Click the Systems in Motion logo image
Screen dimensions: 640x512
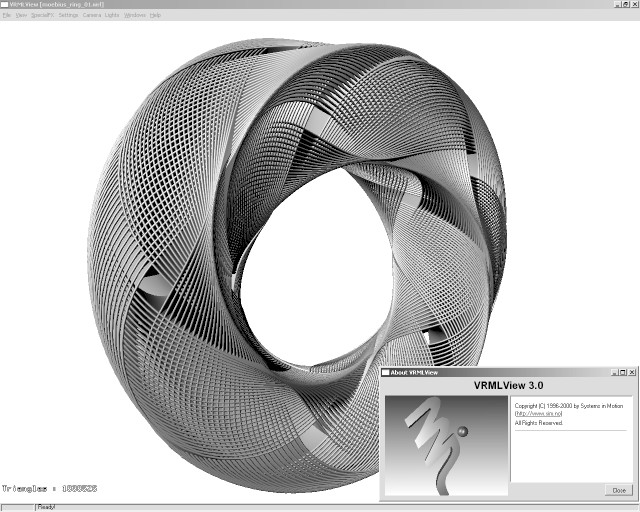click(x=445, y=440)
